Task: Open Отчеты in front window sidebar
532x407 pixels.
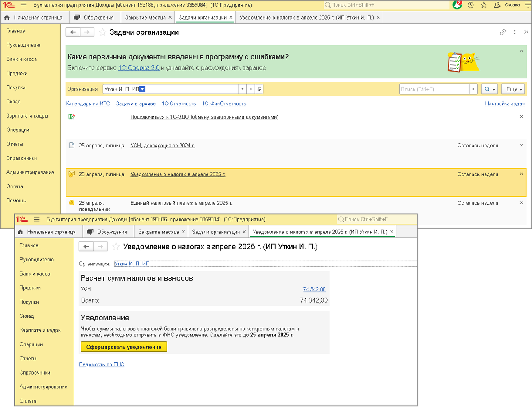Action: (28, 359)
